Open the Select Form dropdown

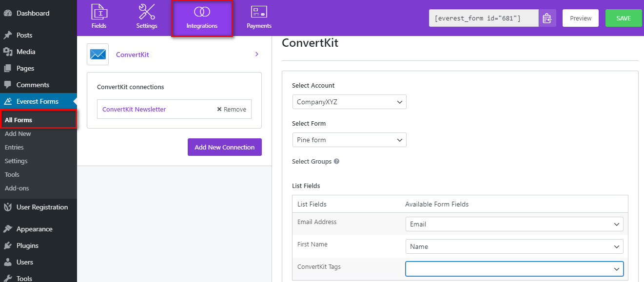click(349, 140)
